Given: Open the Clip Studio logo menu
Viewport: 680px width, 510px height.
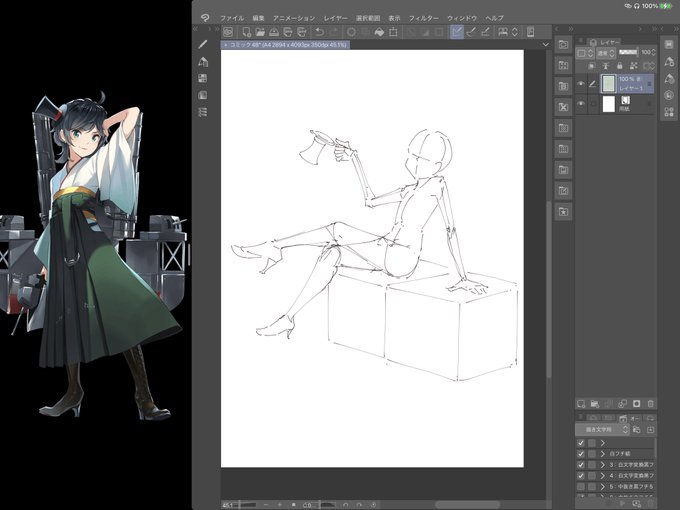Looking at the screenshot, I should (205, 18).
